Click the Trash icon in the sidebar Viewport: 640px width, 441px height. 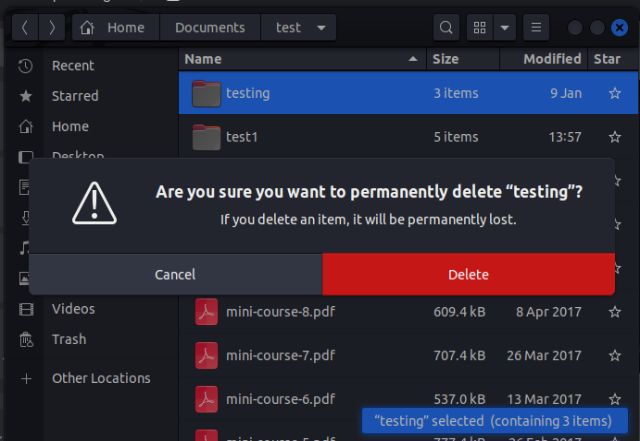(x=26, y=340)
